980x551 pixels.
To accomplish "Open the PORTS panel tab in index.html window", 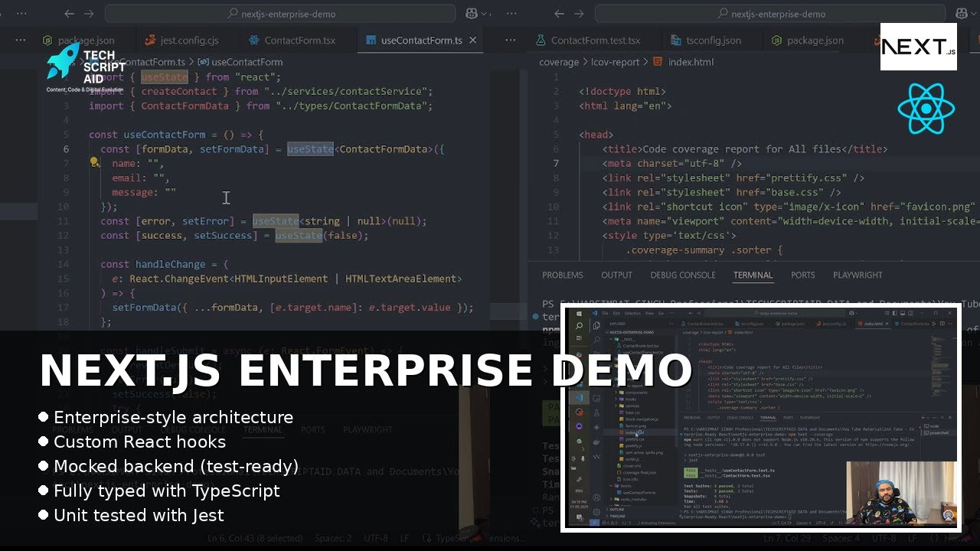I will click(x=802, y=275).
